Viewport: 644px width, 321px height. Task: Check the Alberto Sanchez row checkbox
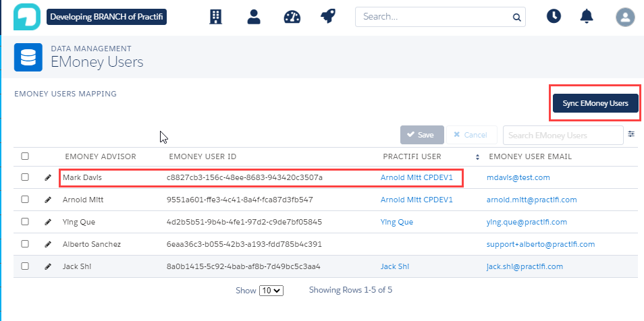pos(25,243)
